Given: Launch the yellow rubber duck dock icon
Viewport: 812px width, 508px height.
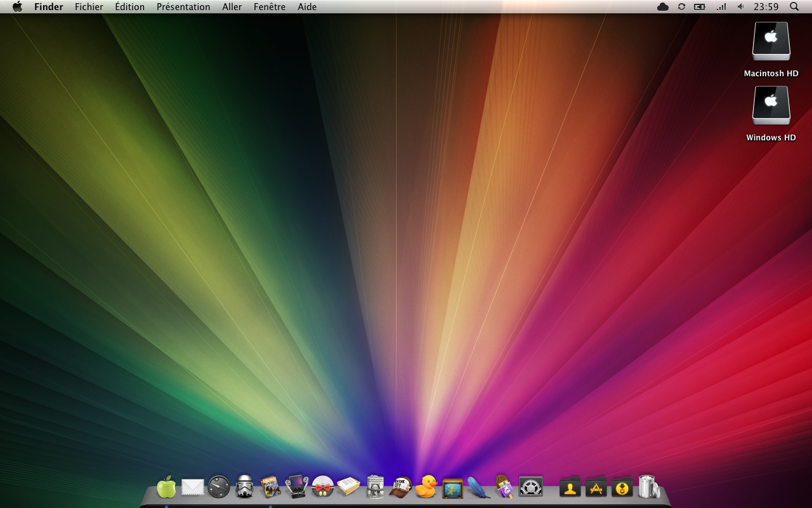Looking at the screenshot, I should click(x=426, y=487).
